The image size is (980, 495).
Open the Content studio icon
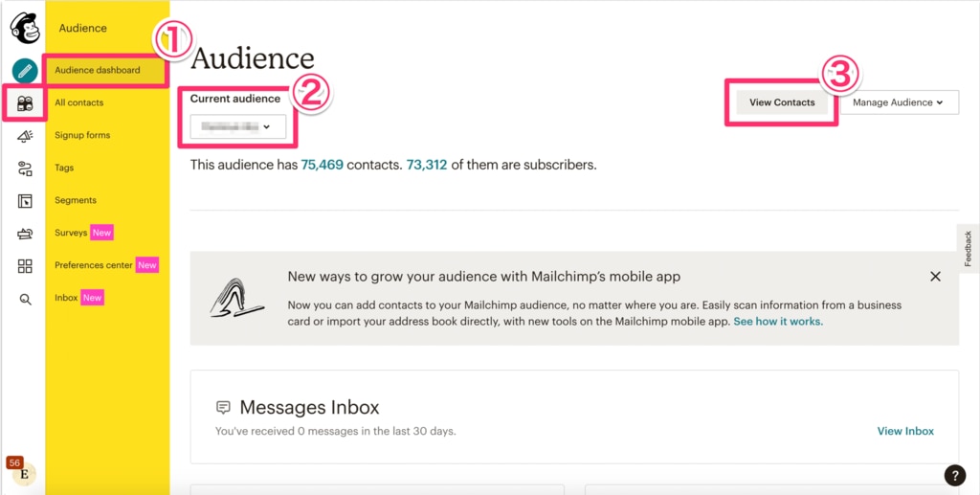pos(25,234)
